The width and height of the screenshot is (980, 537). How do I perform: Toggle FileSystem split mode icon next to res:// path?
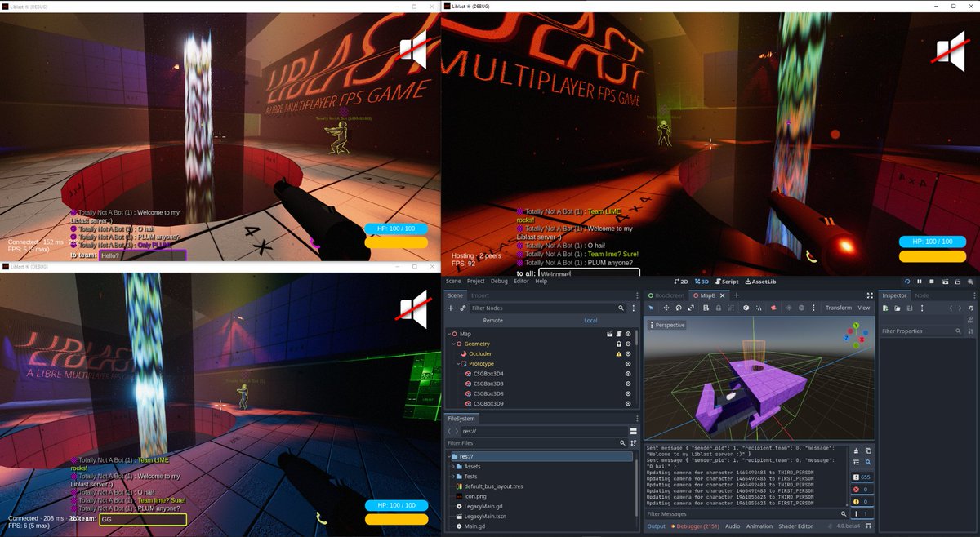pos(633,430)
